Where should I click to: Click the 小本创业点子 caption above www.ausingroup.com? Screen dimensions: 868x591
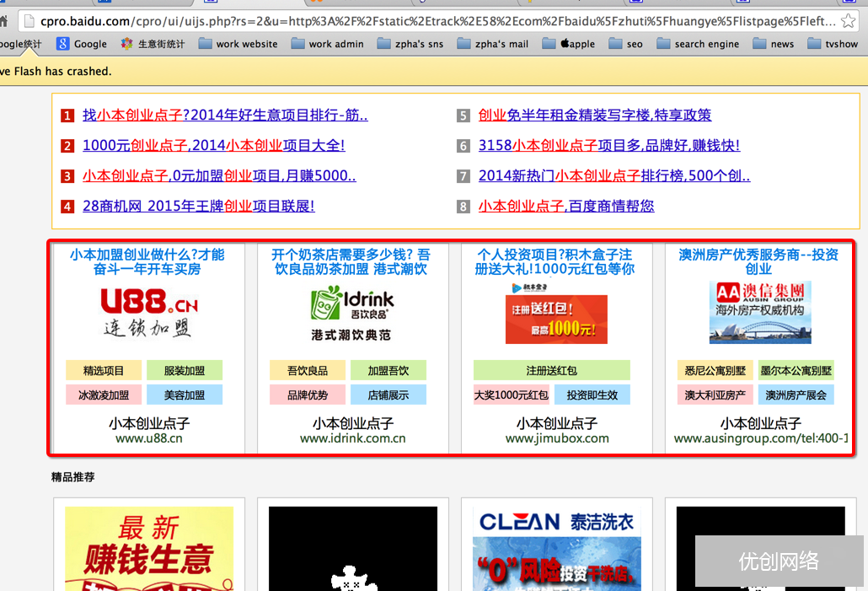point(761,424)
